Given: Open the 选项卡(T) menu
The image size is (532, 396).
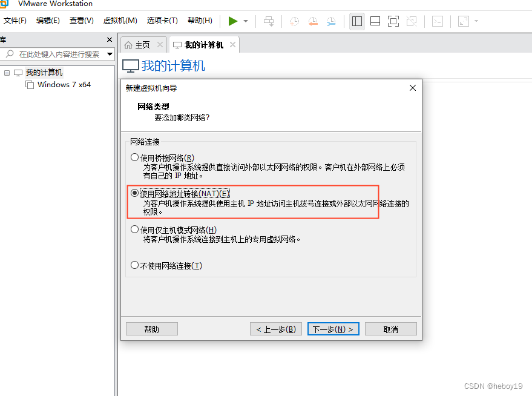Looking at the screenshot, I should pyautogui.click(x=162, y=21).
